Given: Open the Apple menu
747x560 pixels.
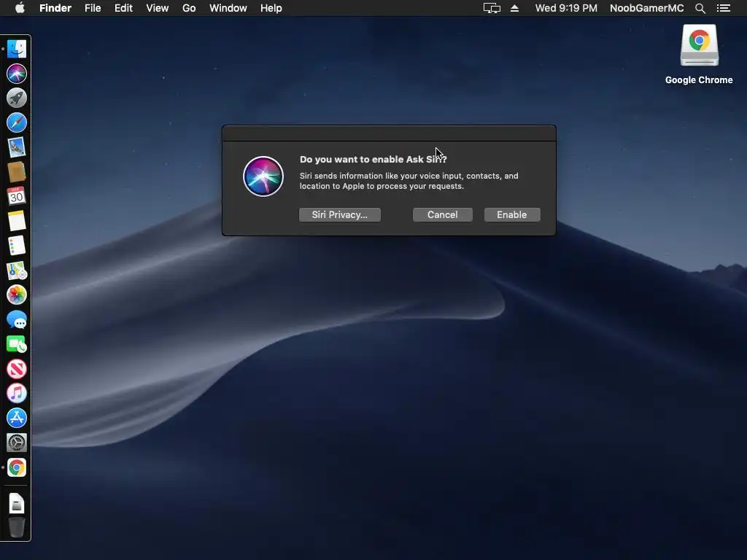Looking at the screenshot, I should coord(20,8).
